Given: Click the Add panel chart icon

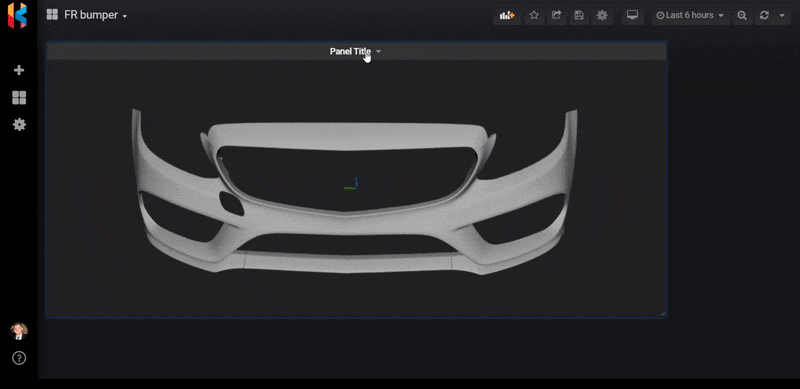Looking at the screenshot, I should click(507, 15).
